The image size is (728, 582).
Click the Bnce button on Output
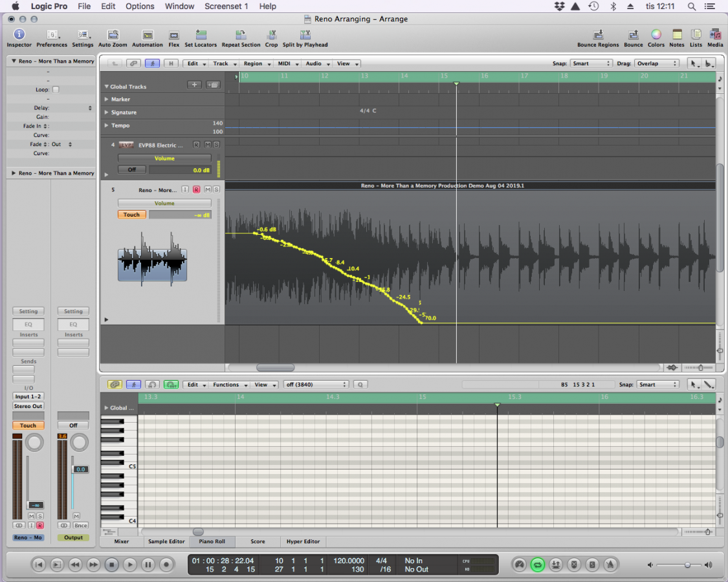coord(80,525)
